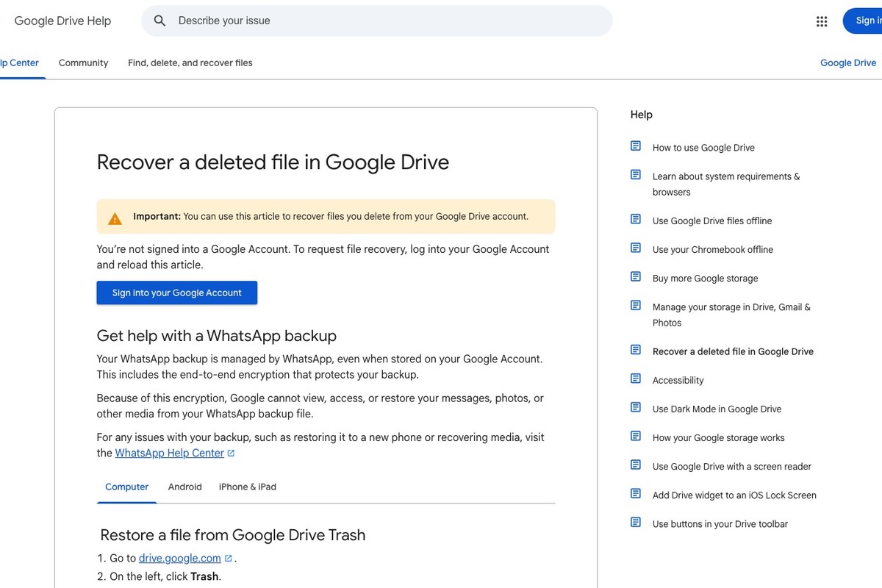Screen dimensions: 882x588
Task: Open Use your Chromebook offline article
Action: click(x=713, y=249)
